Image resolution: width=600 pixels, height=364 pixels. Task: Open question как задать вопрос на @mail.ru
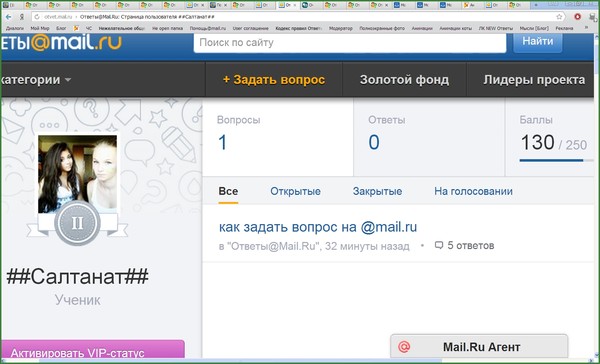(318, 227)
